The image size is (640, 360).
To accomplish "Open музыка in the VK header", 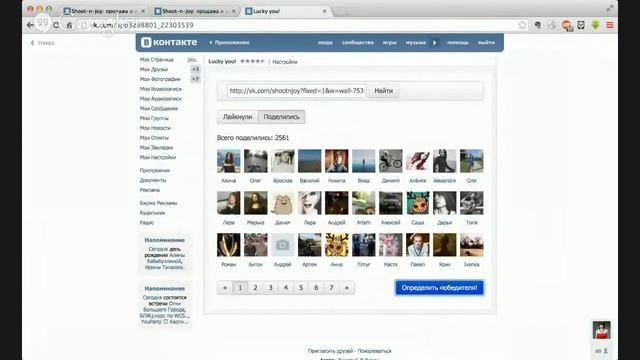I will point(416,42).
